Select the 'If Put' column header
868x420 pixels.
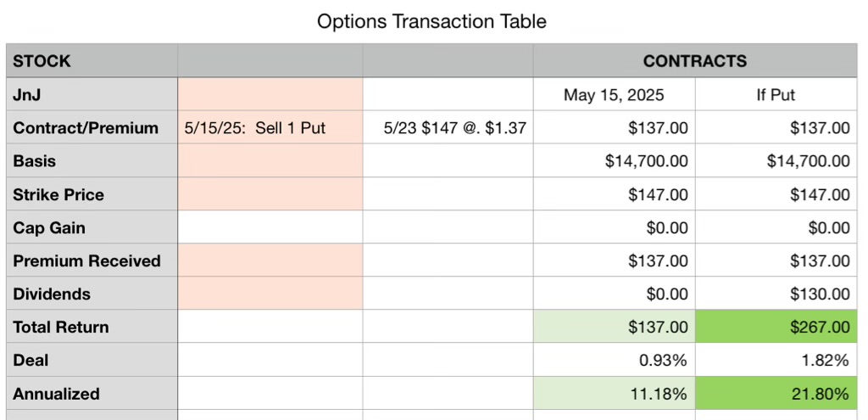pyautogui.click(x=776, y=94)
